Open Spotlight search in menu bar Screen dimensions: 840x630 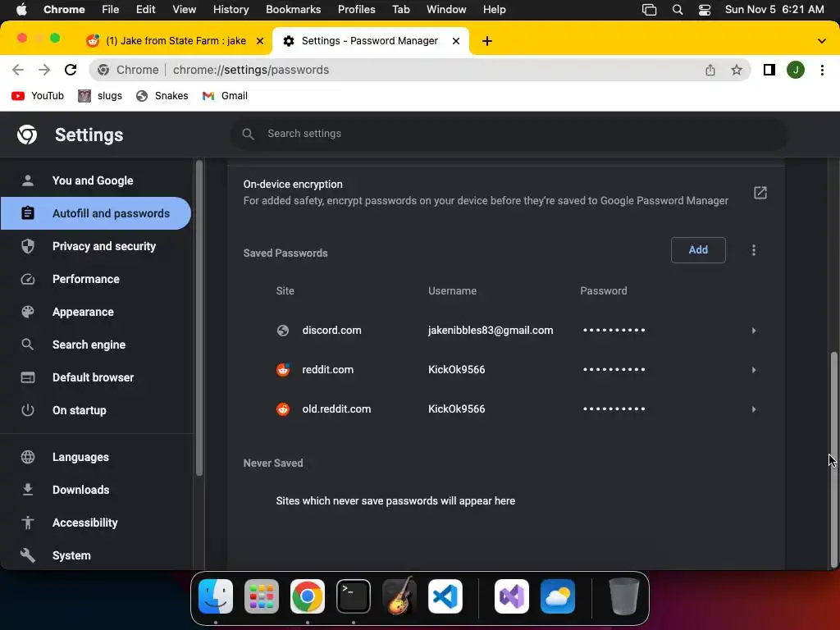678,9
